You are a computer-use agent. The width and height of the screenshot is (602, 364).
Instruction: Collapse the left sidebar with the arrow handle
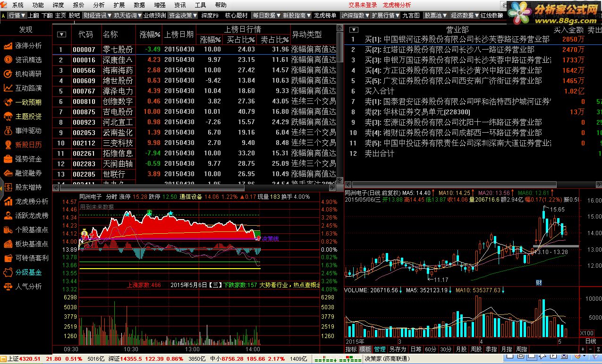(1, 189)
